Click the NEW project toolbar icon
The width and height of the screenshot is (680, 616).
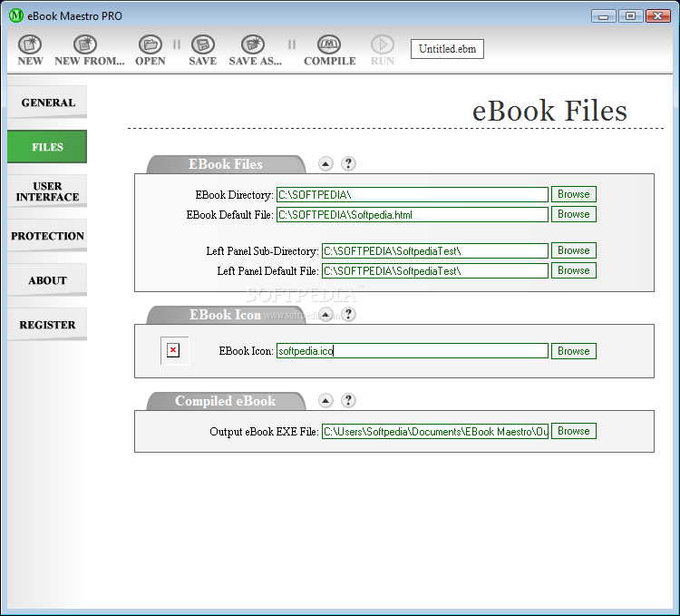click(30, 44)
